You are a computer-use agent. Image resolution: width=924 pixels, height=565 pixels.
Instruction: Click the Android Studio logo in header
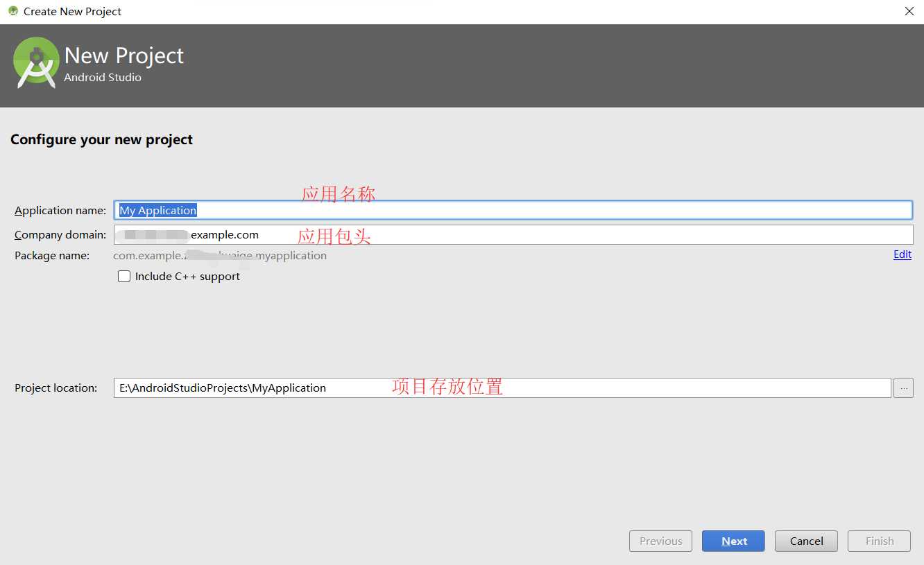click(x=36, y=62)
